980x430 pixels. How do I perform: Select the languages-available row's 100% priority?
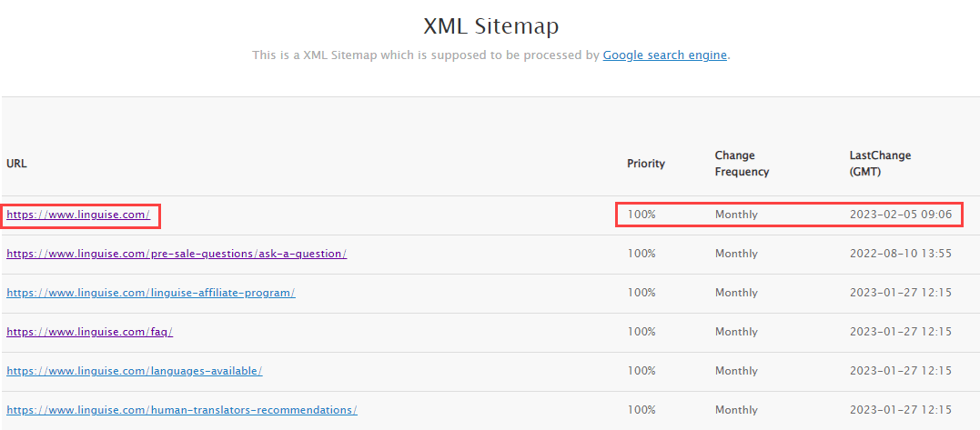[642, 371]
